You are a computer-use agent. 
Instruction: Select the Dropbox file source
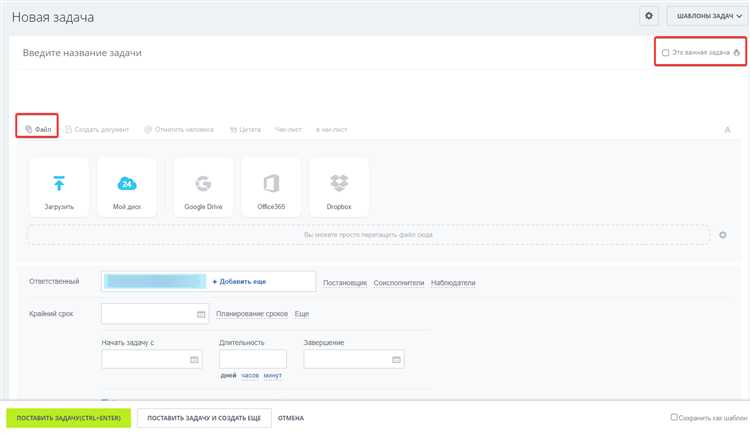click(x=339, y=184)
